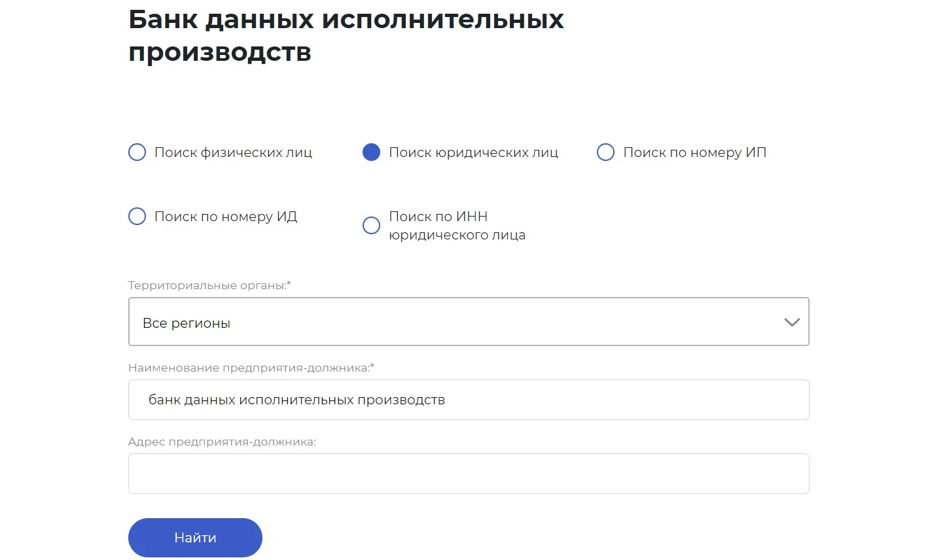Click the "Поиск по номеру ИД" label text
The image size is (930, 560).
(x=226, y=217)
